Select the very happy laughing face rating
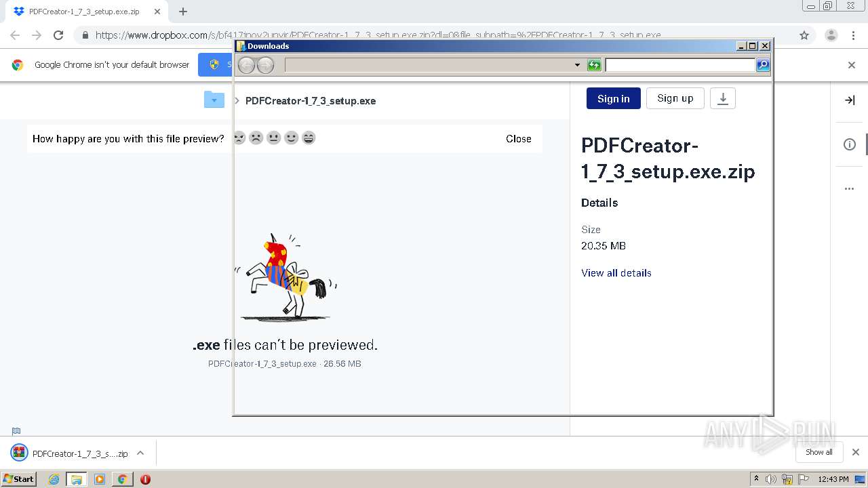This screenshot has width=868, height=488. tap(309, 138)
